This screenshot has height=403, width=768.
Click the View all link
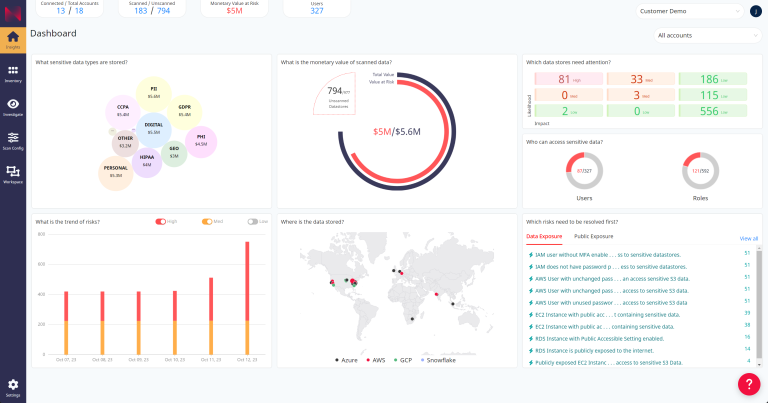click(x=748, y=238)
